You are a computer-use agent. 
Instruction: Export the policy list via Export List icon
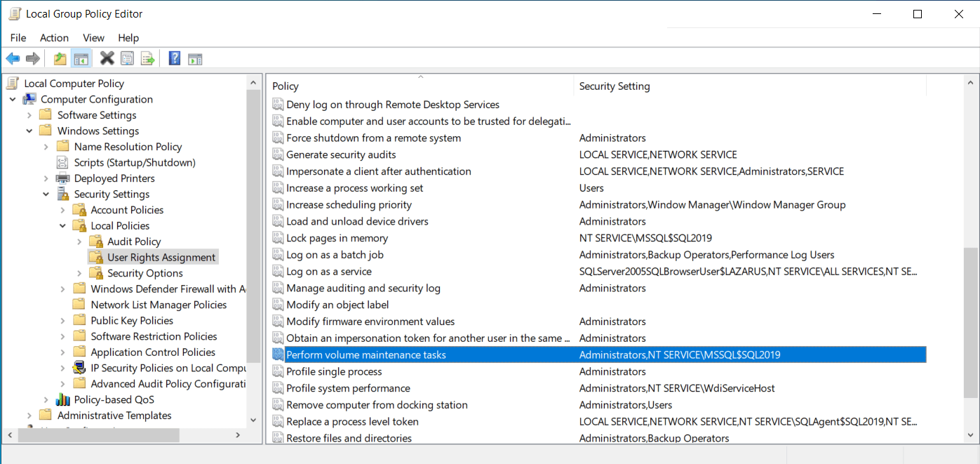(147, 58)
